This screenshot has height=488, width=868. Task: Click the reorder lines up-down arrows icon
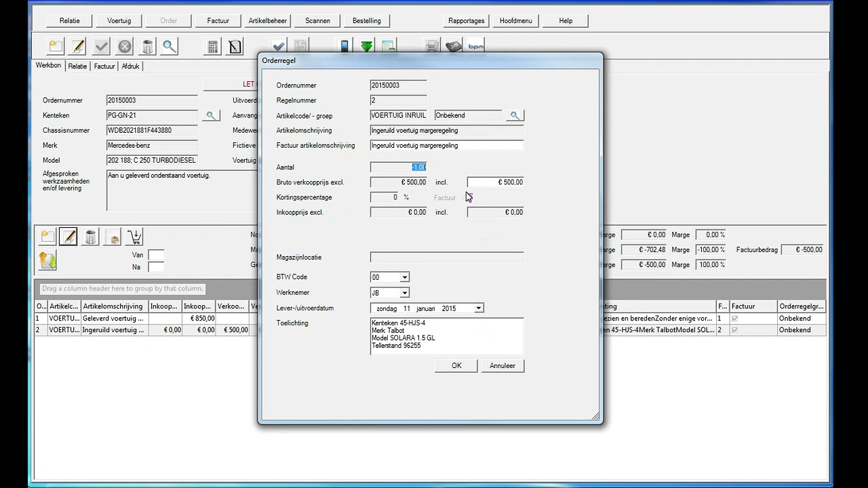tap(47, 260)
